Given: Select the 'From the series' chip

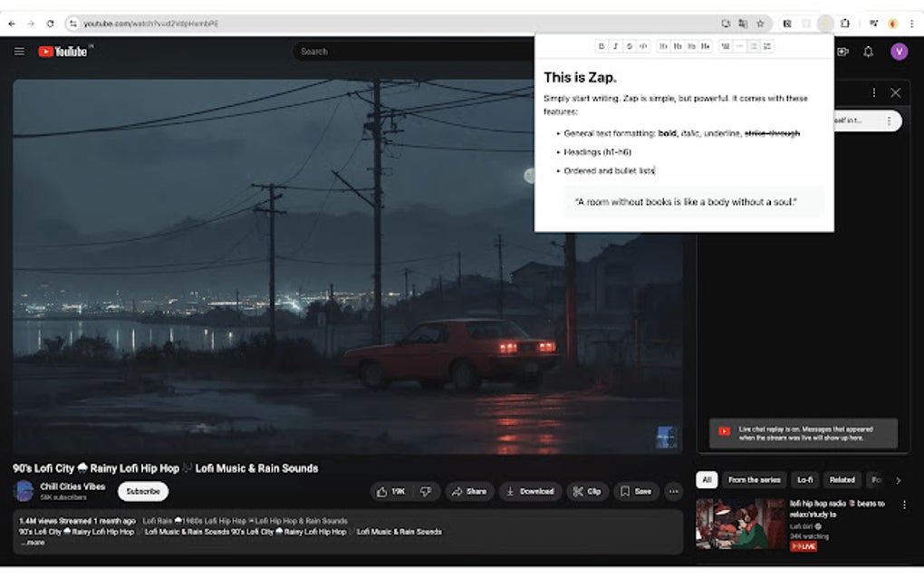Looking at the screenshot, I should coord(756,479).
